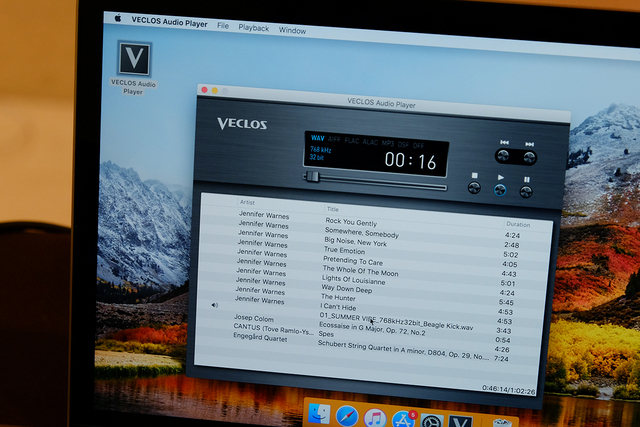Screen dimensions: 640x427
Task: Click the playback position slider handle
Action: tap(312, 177)
